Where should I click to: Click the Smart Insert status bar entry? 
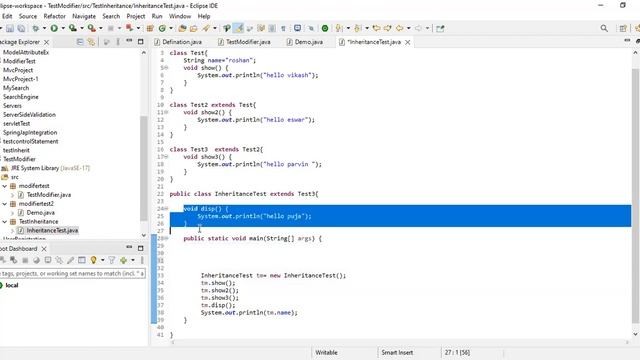397,352
